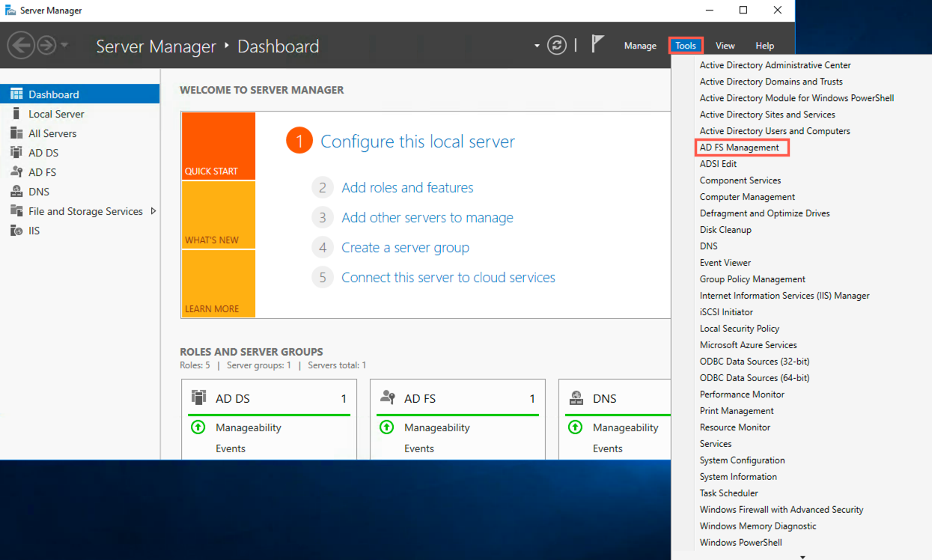Open the Manage menu
The height and width of the screenshot is (560, 932).
point(640,45)
